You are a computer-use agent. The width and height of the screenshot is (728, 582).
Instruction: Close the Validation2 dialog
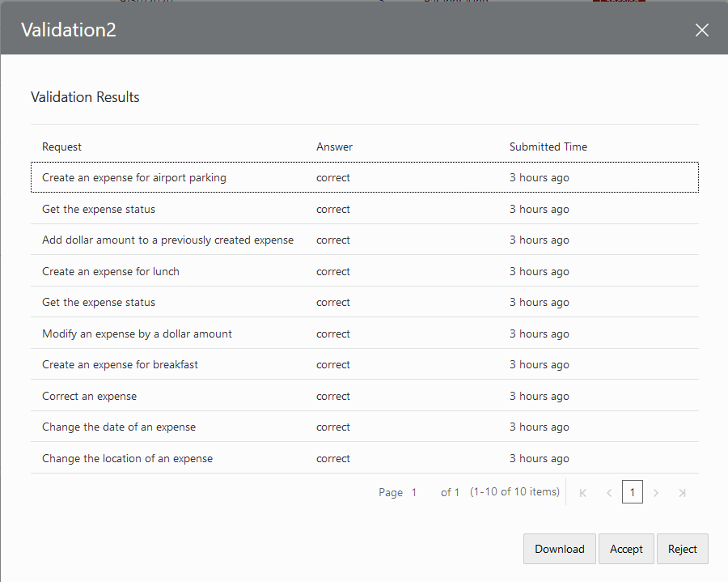pyautogui.click(x=701, y=30)
